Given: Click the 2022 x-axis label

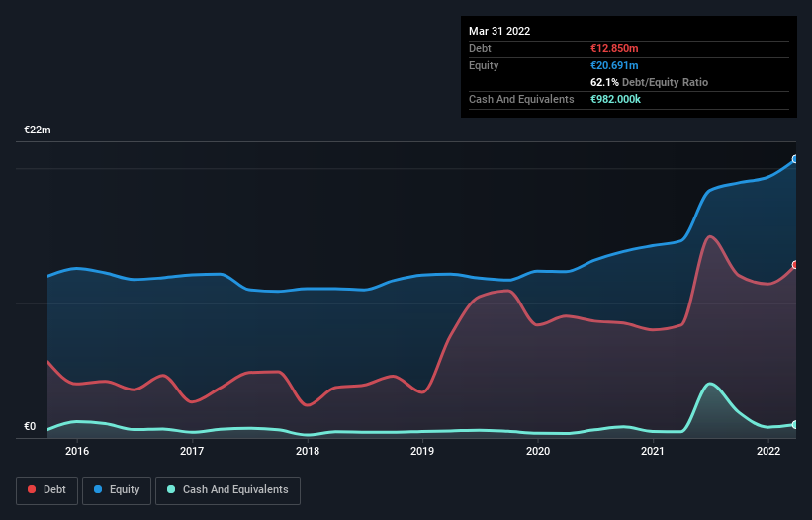Looking at the screenshot, I should click(768, 451).
